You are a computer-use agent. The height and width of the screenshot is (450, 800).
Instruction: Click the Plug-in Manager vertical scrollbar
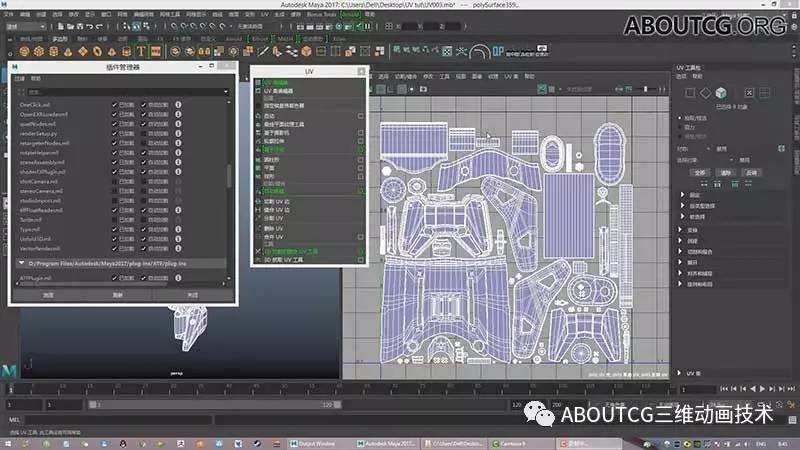(x=229, y=176)
